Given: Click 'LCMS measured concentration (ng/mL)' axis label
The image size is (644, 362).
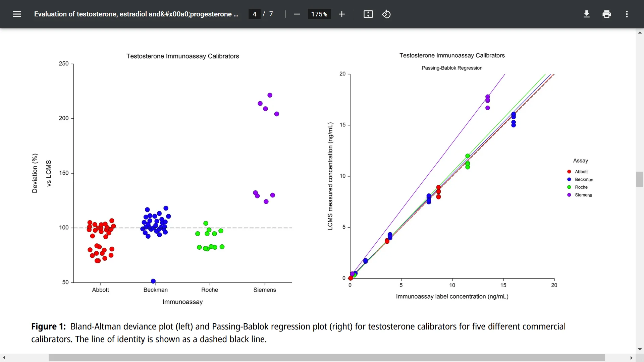Looking at the screenshot, I should [x=330, y=176].
